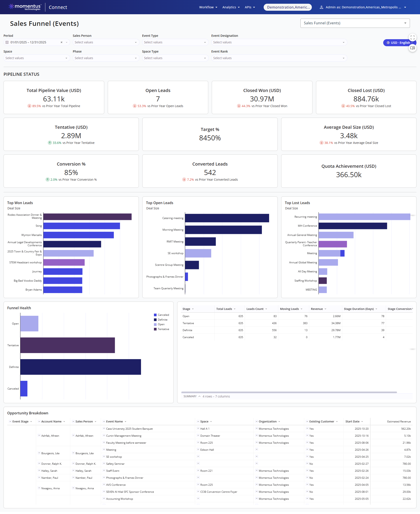The width and height of the screenshot is (420, 514).
Task: Collapse the Ashfak, Afreen account name group
Action: pos(39,435)
